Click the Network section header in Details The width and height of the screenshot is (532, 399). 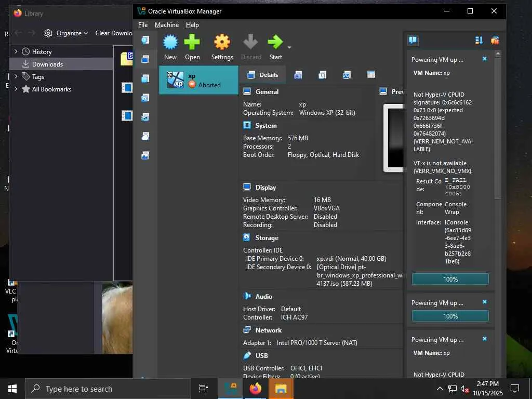tap(269, 330)
